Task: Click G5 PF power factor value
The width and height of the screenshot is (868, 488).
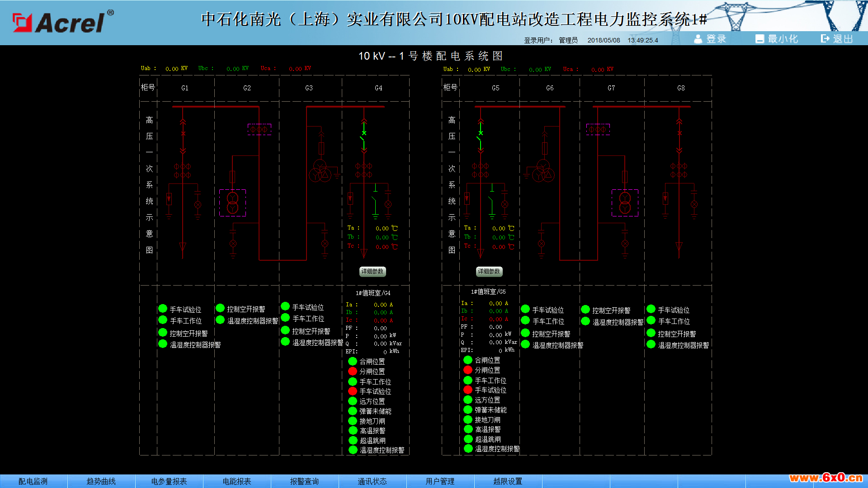Action: coord(495,327)
